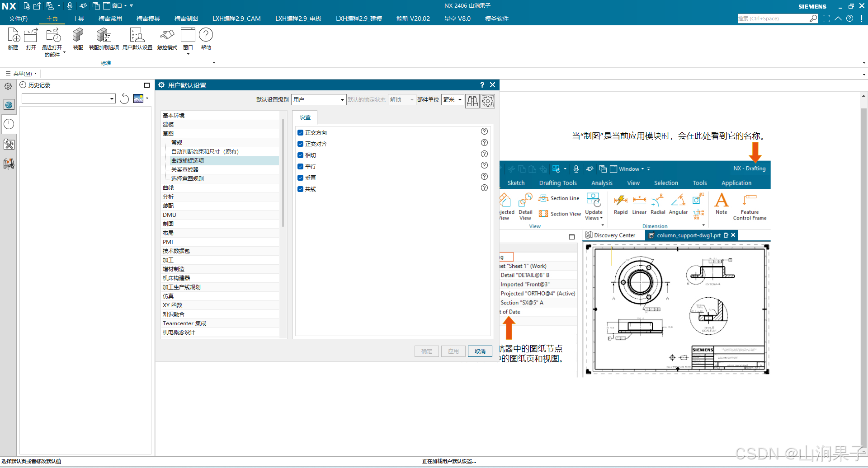868x468 pixels.
Task: Switch to the 梅雷常用 ribbon tab
Action: pyautogui.click(x=110, y=19)
